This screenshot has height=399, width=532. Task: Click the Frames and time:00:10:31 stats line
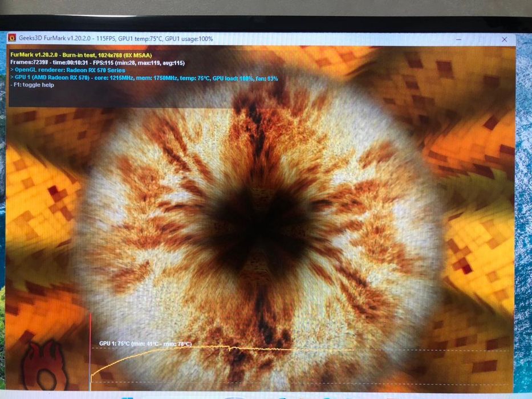pos(98,63)
